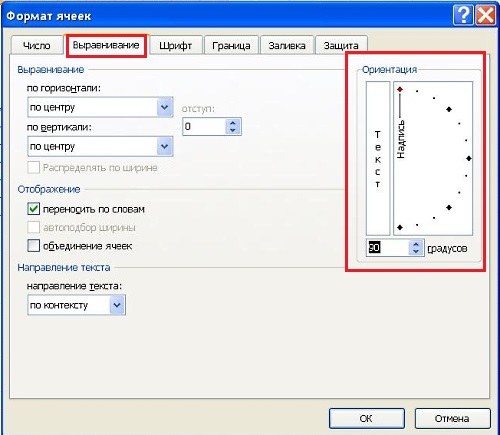The height and width of the screenshot is (435, 500).
Task: Increase degrees with spinner up arrow
Action: (x=416, y=244)
